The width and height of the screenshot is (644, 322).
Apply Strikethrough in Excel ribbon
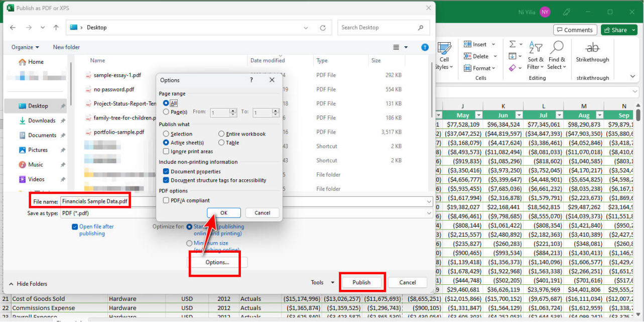593,52
